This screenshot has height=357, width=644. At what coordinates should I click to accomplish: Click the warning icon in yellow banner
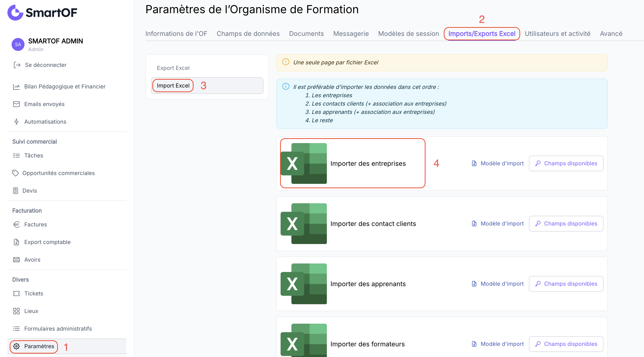point(286,62)
